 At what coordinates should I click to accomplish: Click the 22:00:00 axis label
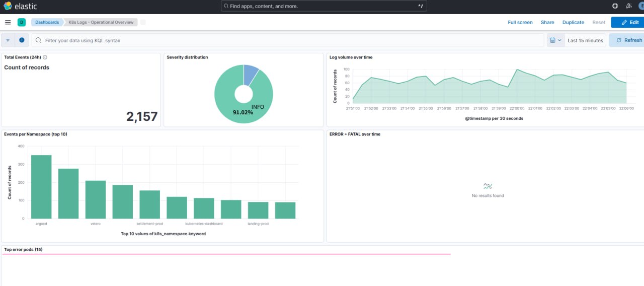tap(517, 108)
